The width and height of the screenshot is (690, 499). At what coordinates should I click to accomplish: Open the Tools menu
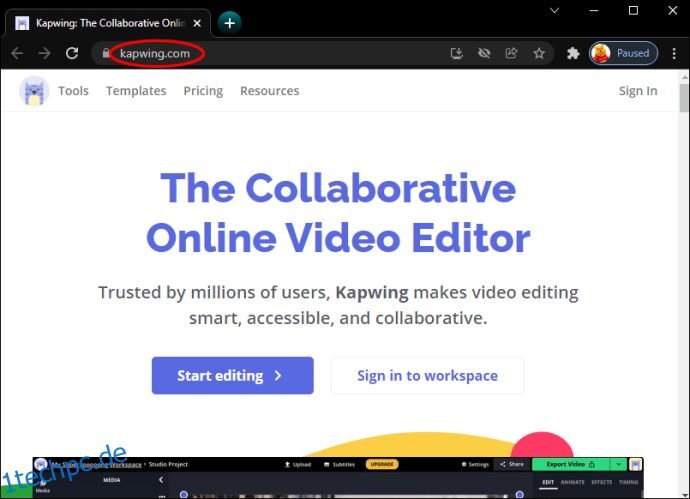73,91
